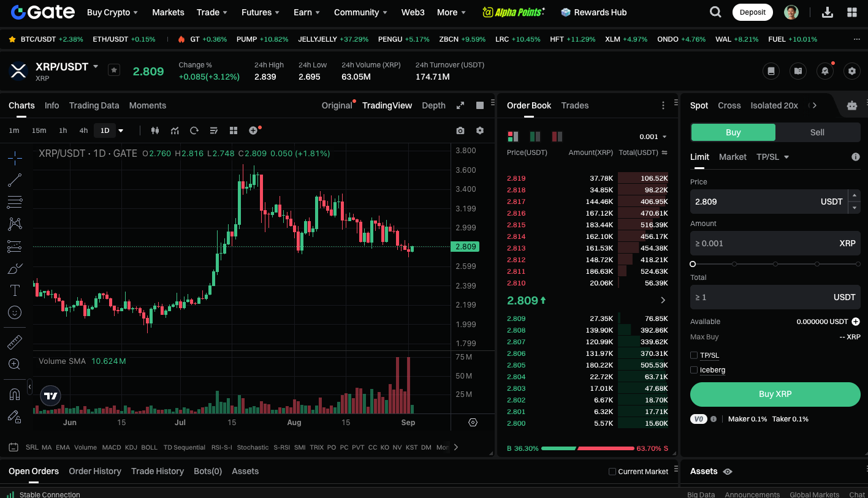Change candlestick chart type icon
868x498 pixels.
point(155,130)
